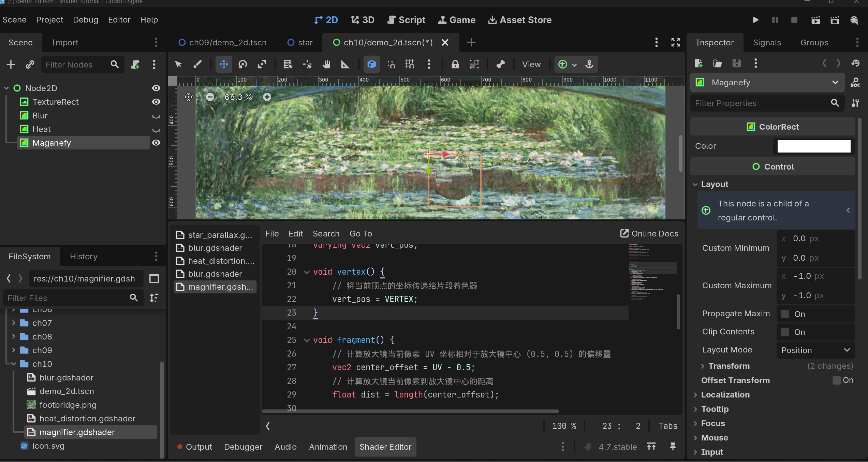The image size is (868, 462).
Task: Toggle visibility of TextureRect node
Action: tap(156, 102)
